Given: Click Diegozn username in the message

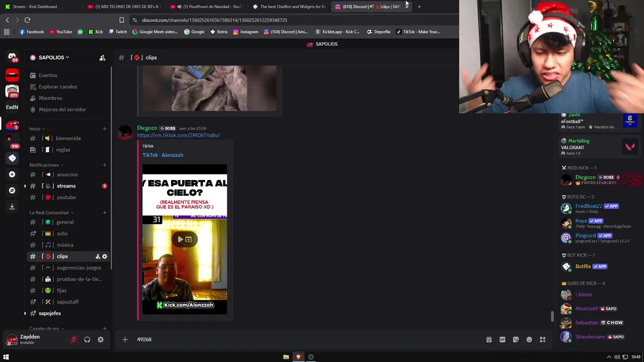Looking at the screenshot, I should 147,128.
